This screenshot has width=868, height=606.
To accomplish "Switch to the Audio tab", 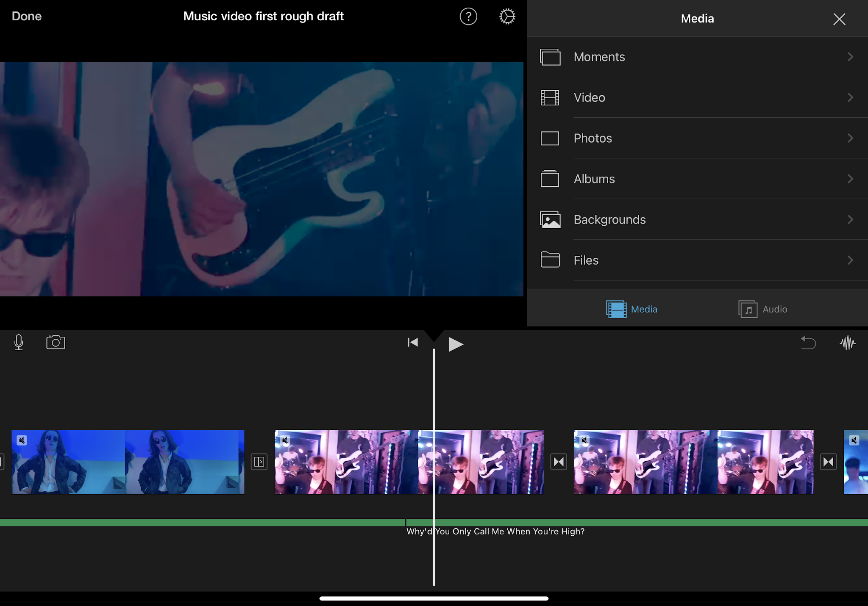I will click(x=762, y=309).
